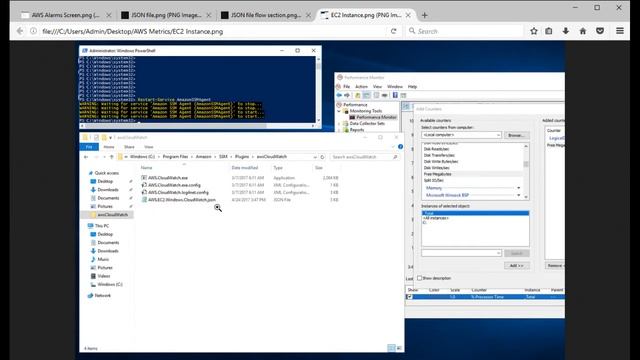
Task: Reload the page with the refresh icon
Action: click(393, 31)
